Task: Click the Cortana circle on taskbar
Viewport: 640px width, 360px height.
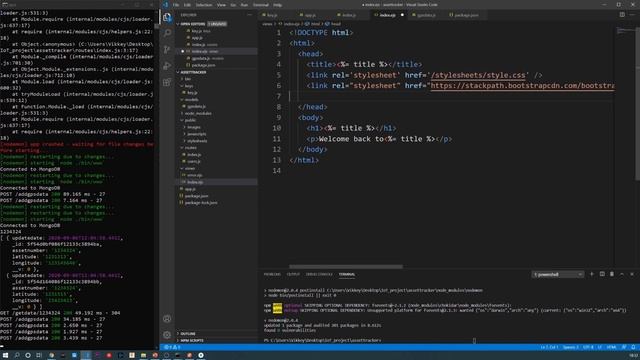Action: click(x=28, y=355)
